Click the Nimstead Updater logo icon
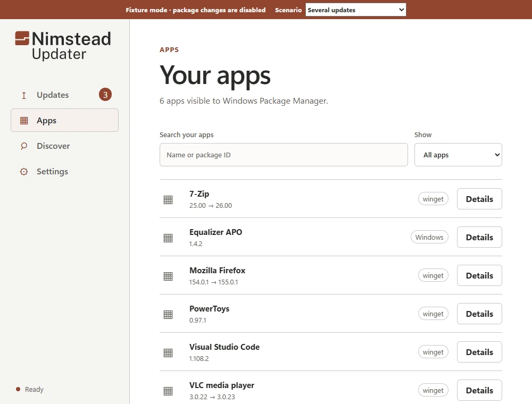 click(x=22, y=38)
